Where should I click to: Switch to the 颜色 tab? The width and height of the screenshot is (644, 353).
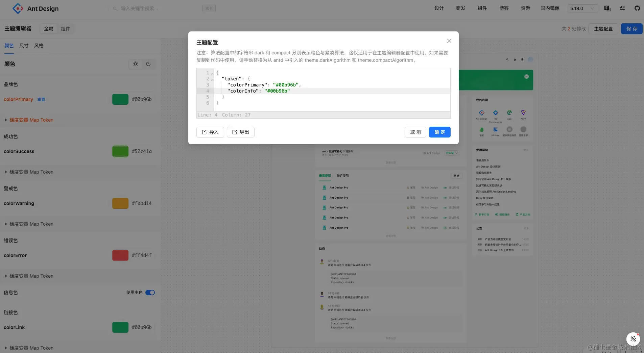tap(9, 46)
